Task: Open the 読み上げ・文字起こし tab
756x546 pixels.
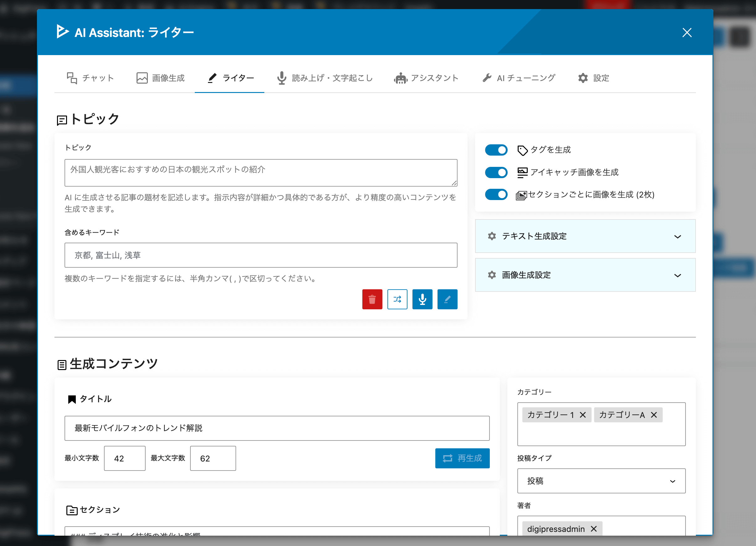Action: tap(324, 78)
